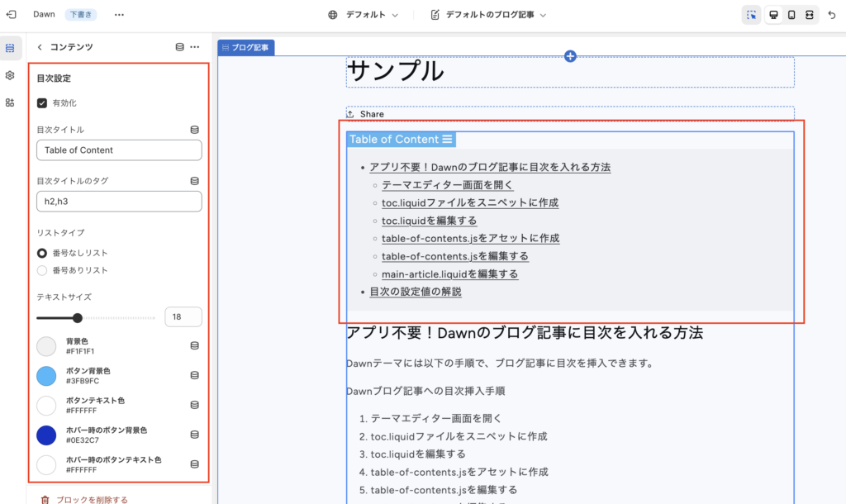Click the blue plus add section button

(x=570, y=56)
